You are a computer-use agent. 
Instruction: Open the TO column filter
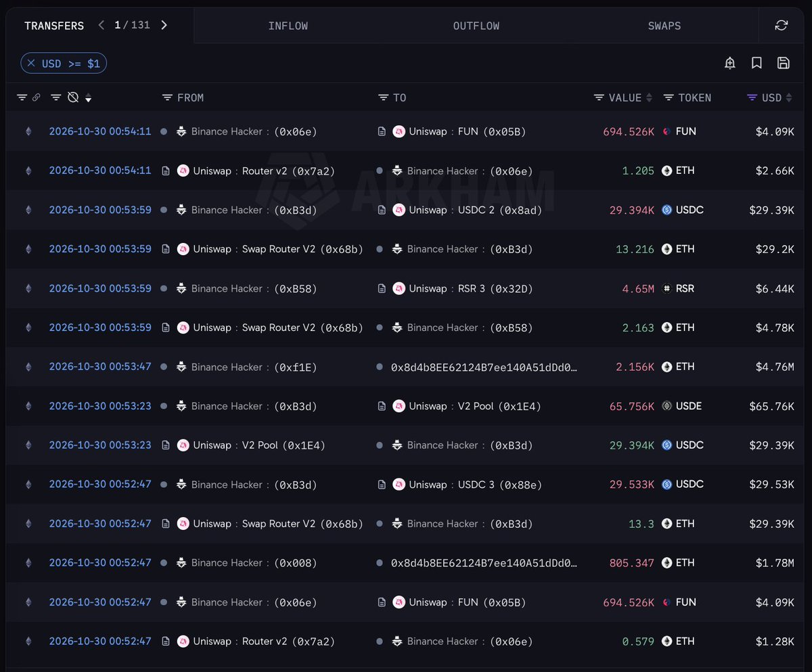point(383,97)
